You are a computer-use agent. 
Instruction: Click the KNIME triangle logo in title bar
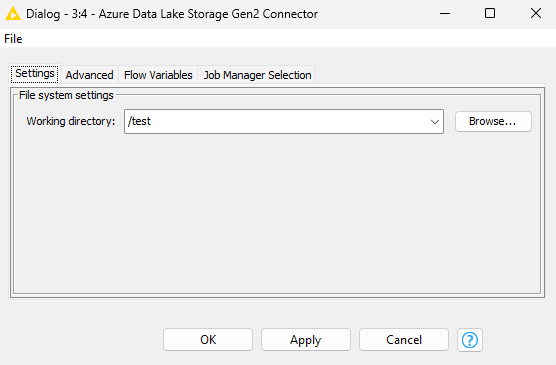click(x=13, y=14)
